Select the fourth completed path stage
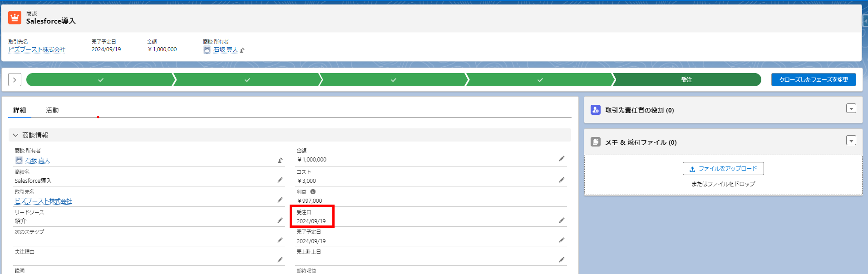This screenshot has width=868, height=274. [540, 80]
